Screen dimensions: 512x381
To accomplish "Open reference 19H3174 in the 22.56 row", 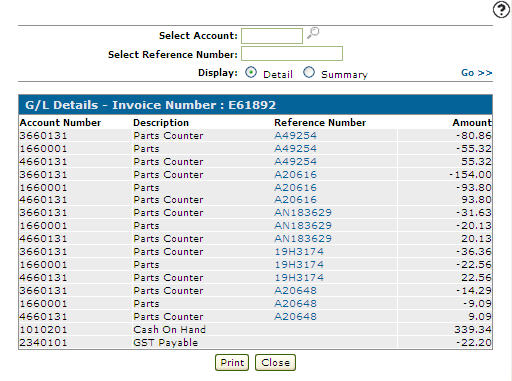I will pos(299,277).
